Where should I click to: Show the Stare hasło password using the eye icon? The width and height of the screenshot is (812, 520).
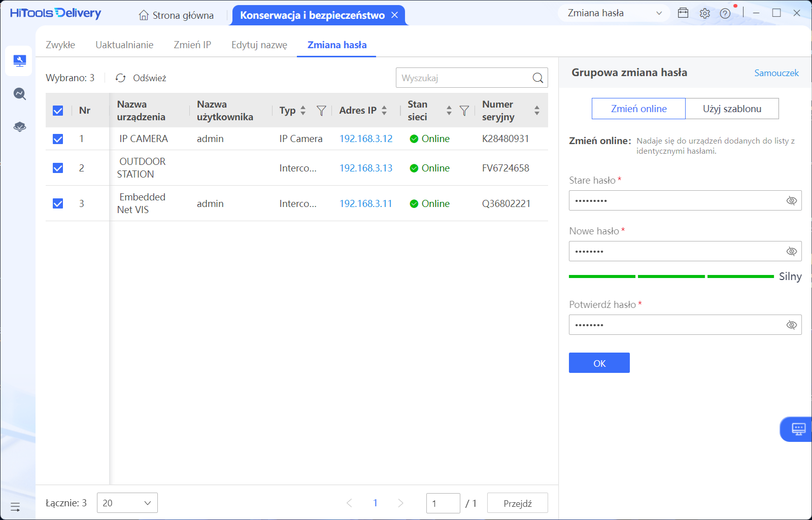791,201
